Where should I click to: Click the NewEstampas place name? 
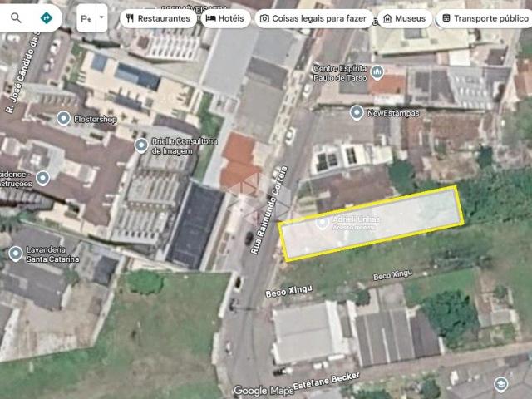[393, 113]
